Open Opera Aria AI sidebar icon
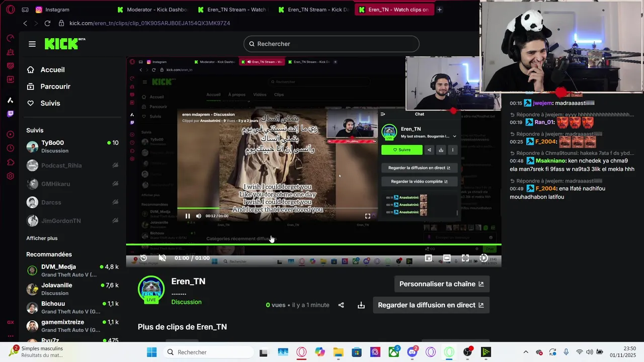644x362 pixels. click(x=10, y=100)
